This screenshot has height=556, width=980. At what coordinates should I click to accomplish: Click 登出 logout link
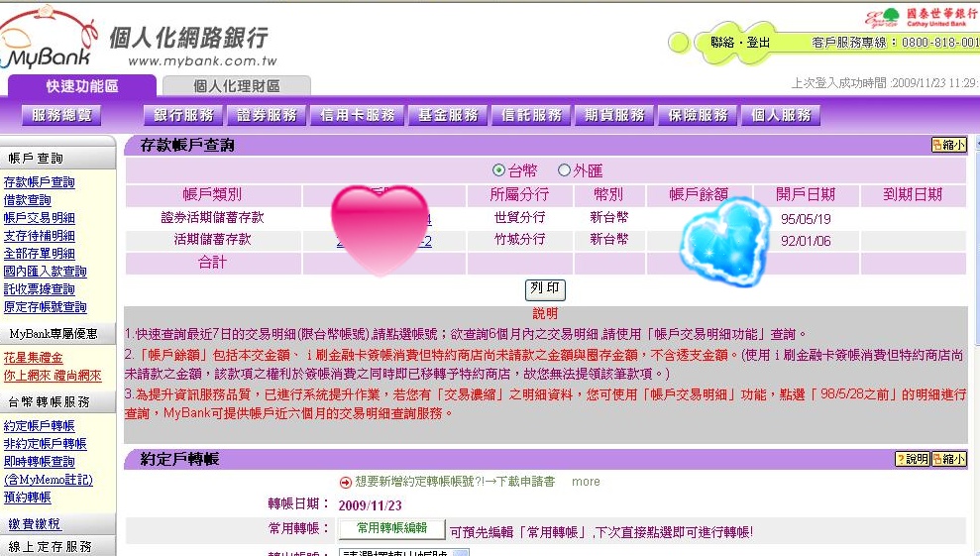(758, 43)
